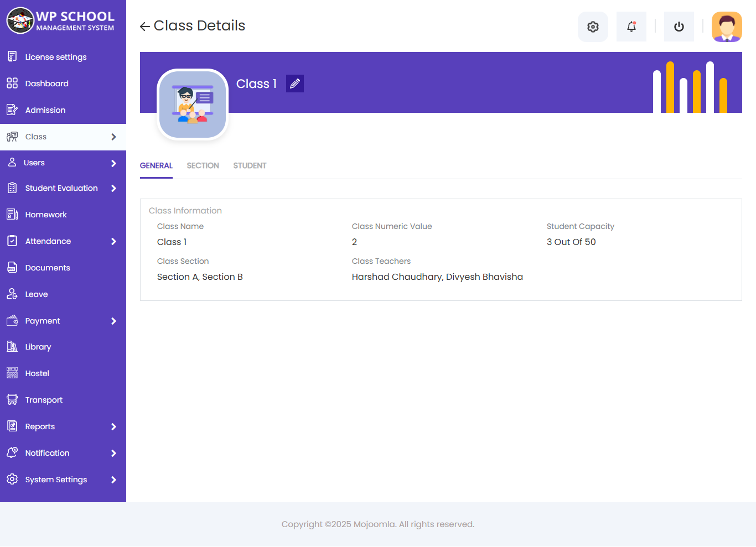
Task: Click the Payment wallet icon
Action: click(12, 320)
